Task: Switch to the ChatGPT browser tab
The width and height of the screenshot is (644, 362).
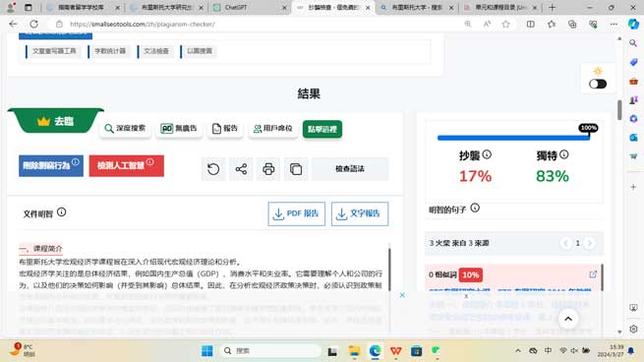Action: [x=250, y=8]
